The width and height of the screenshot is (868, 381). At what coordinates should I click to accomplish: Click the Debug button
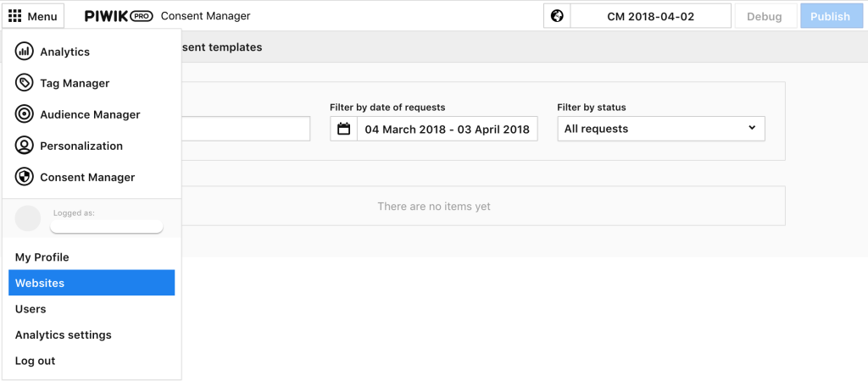[765, 16]
